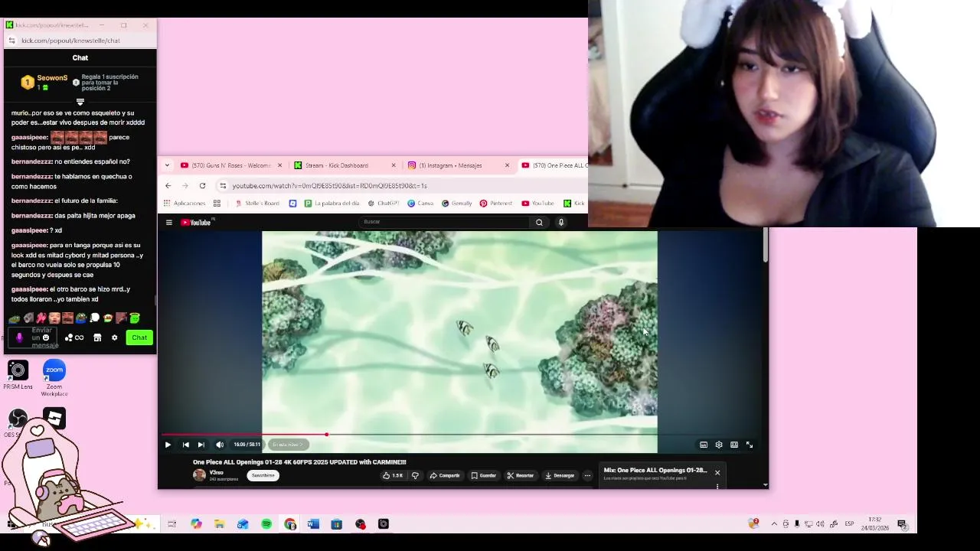
Task: Select the One Piece ALL Openings tab
Action: 554,165
